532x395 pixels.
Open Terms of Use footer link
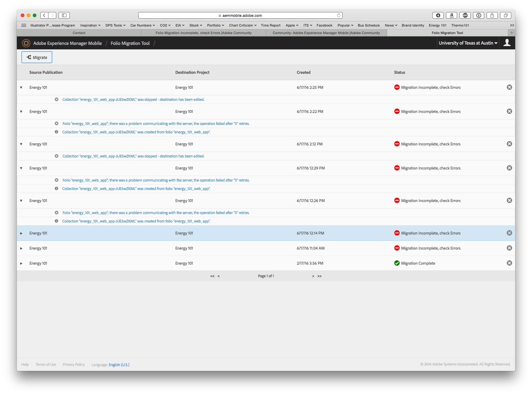coord(46,365)
